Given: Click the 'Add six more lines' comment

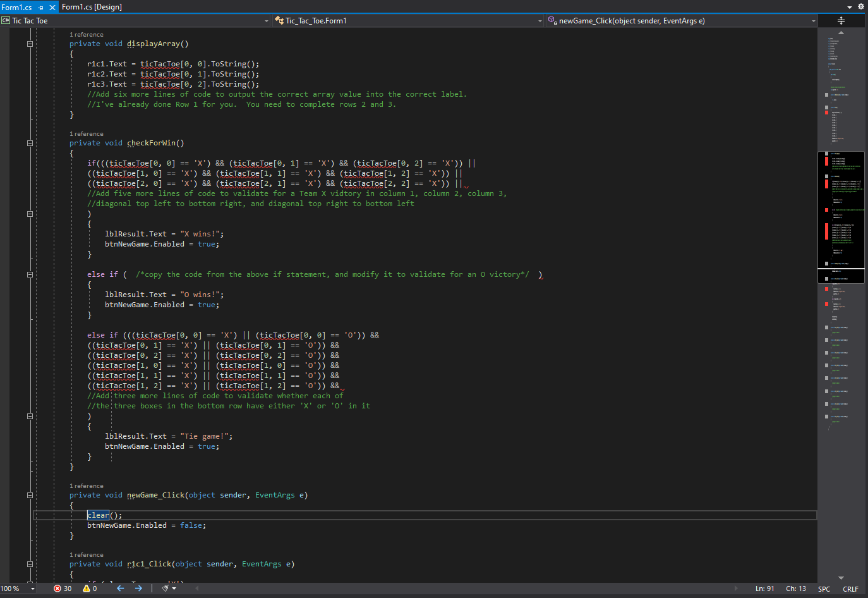Looking at the screenshot, I should point(277,94).
